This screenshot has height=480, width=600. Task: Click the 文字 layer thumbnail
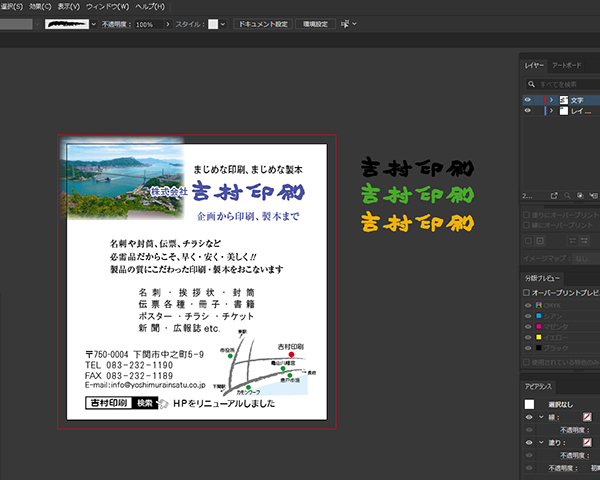coord(564,100)
